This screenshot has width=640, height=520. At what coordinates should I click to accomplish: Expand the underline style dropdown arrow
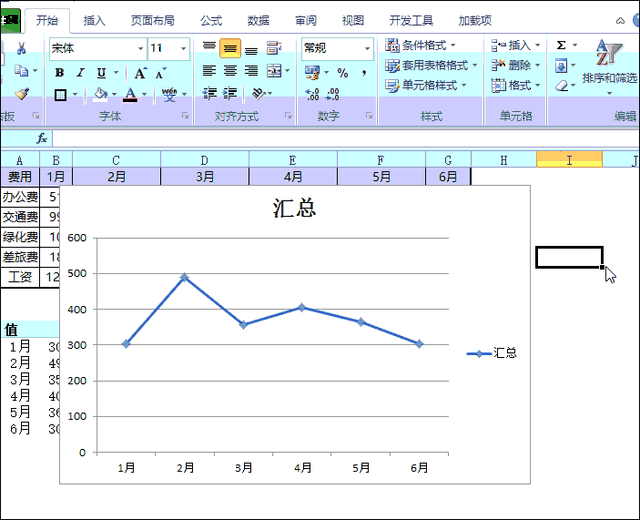[x=116, y=73]
